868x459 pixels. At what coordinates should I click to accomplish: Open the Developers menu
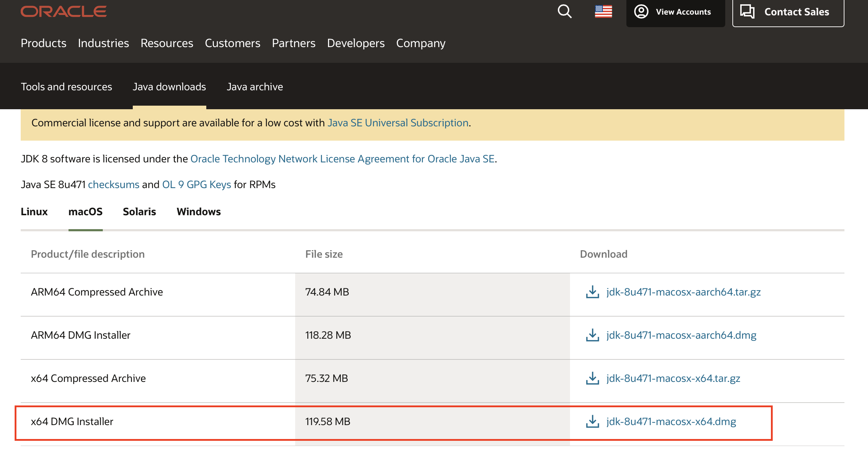[356, 43]
